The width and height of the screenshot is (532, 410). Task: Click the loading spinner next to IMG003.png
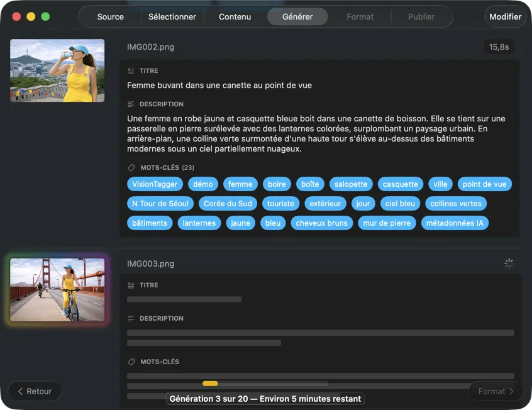pos(509,263)
